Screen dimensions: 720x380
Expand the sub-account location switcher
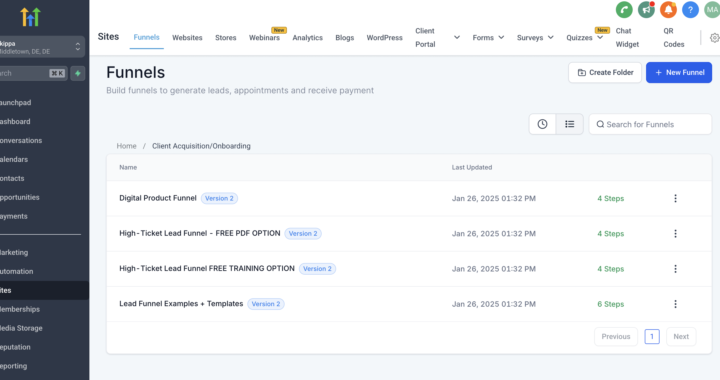[x=78, y=47]
